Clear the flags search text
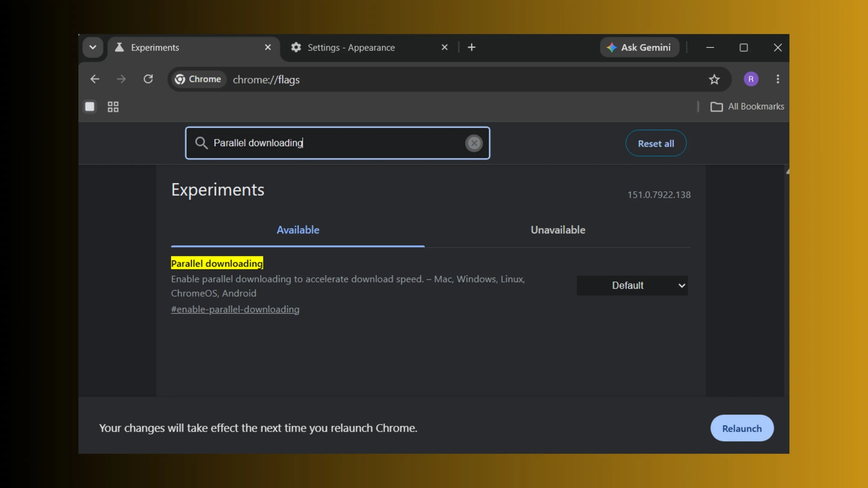868x488 pixels. 474,143
